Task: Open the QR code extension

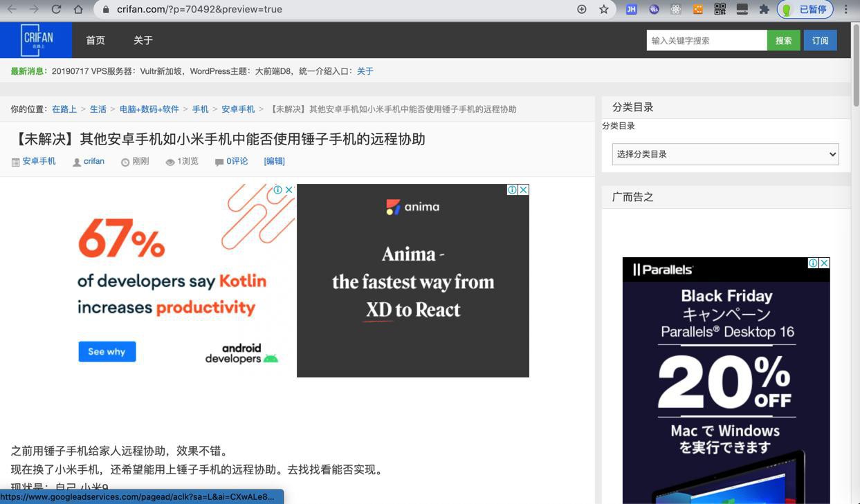Action: point(720,9)
